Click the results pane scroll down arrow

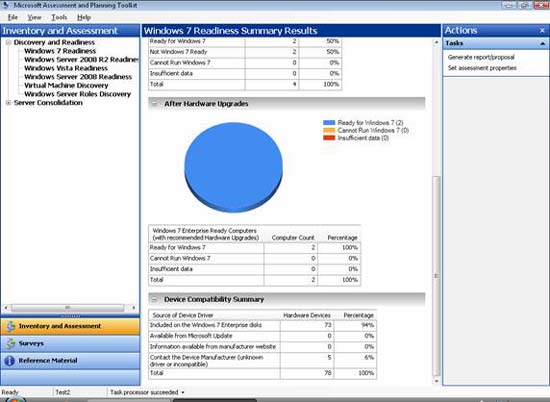tap(436, 381)
